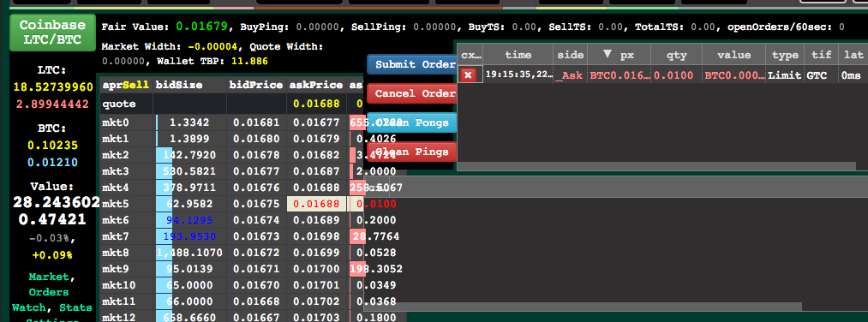Sort orders by px column header
Viewport: 868px width, 322px height.
618,55
